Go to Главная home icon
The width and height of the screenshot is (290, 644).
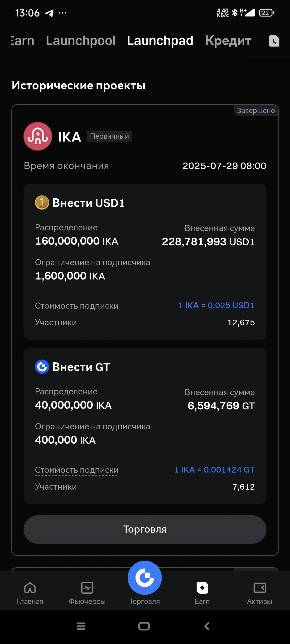(30, 588)
